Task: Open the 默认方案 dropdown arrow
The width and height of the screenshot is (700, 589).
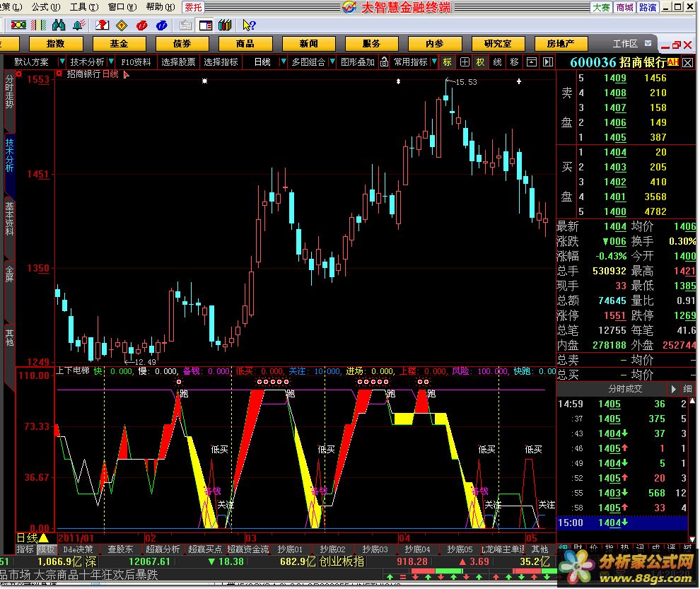Action: (x=62, y=62)
